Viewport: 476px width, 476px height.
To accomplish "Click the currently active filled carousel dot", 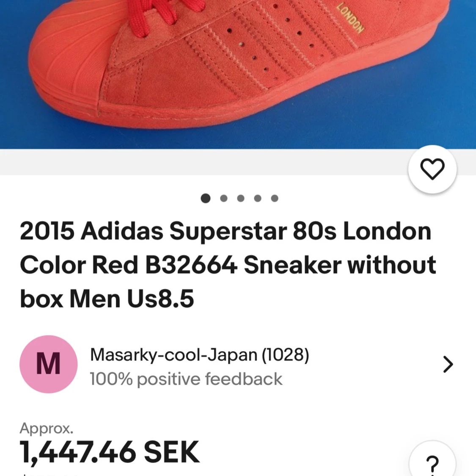I will click(x=206, y=198).
